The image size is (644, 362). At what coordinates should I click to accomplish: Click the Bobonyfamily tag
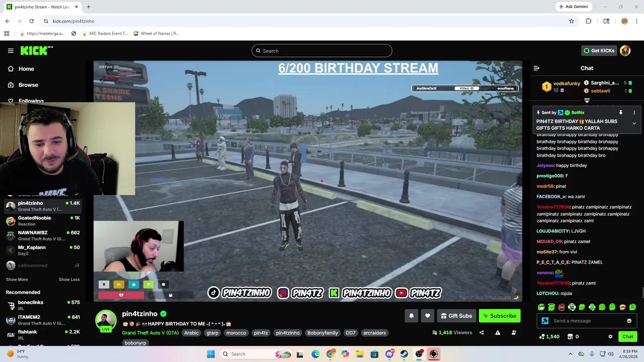point(323,333)
